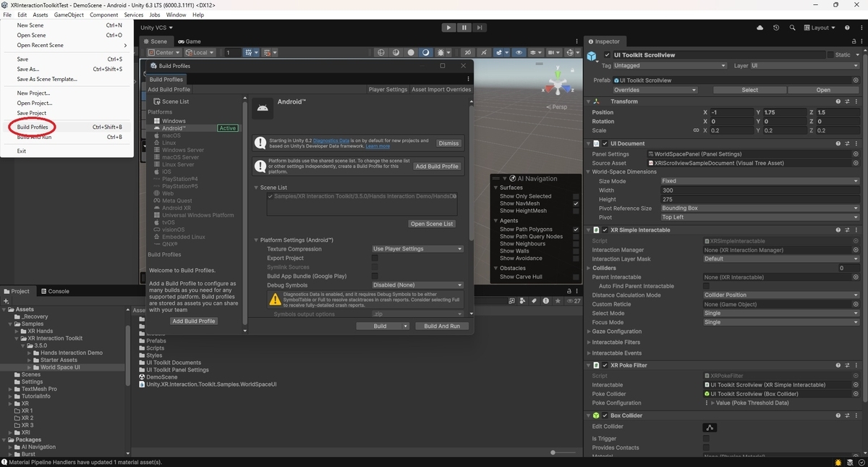Open UI Document component help icon
This screenshot has width=868, height=467.
[x=838, y=143]
